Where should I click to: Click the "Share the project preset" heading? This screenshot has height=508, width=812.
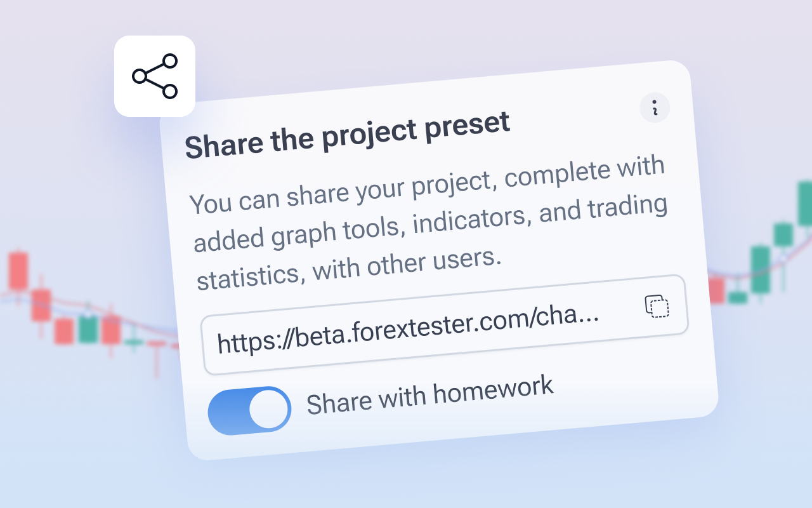click(348, 136)
